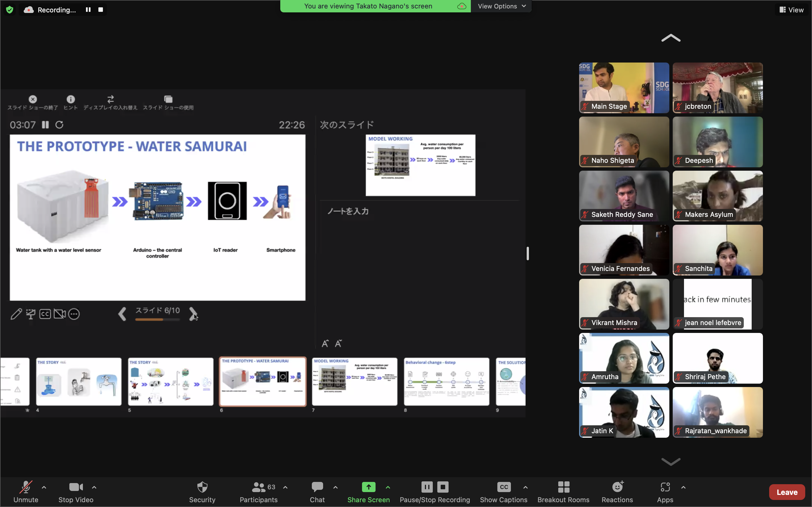Toggle Stop Video camera
Viewport: 812px width, 507px height.
[76, 487]
